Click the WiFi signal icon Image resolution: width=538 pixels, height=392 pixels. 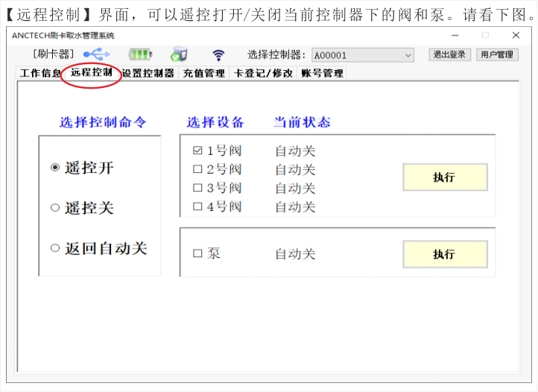pyautogui.click(x=218, y=54)
